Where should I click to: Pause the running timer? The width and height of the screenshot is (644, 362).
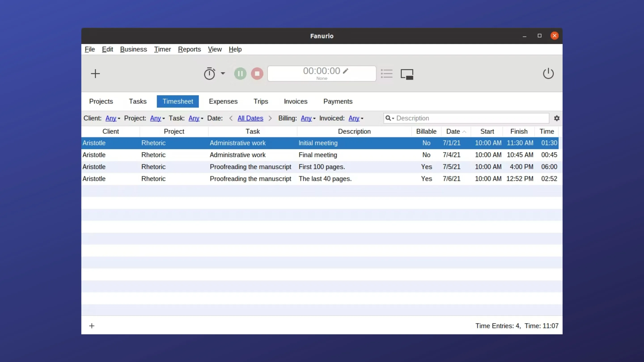tap(240, 74)
